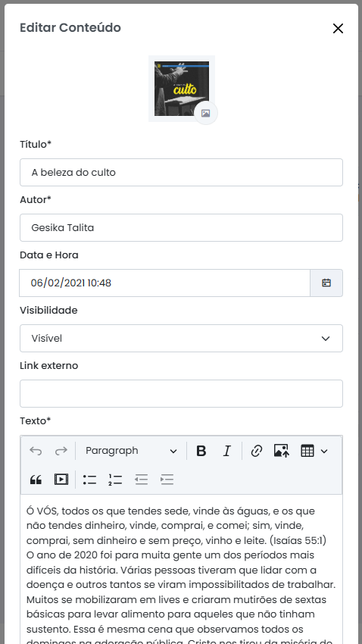
Task: Click the word 'Isaías 55:1' in the text
Action: tap(297, 540)
